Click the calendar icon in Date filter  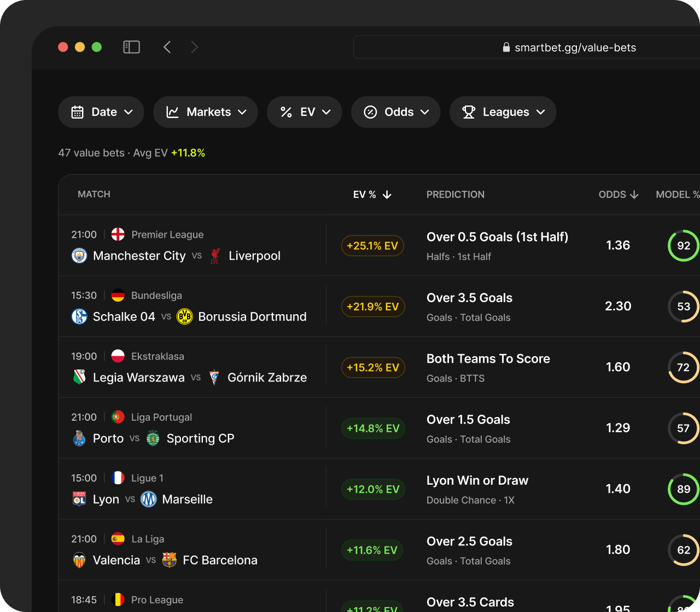78,112
